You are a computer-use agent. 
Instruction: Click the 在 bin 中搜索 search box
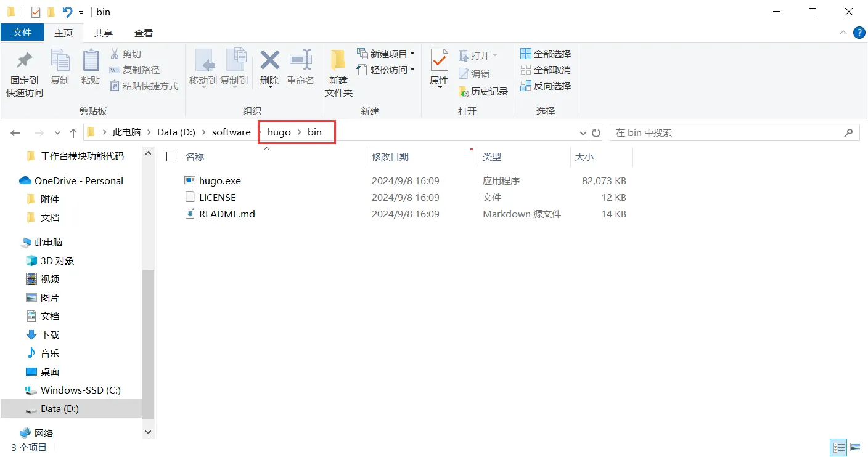click(734, 132)
